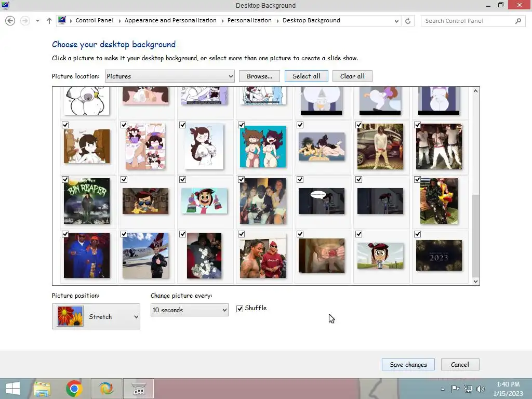This screenshot has width=532, height=399.
Task: Go back using the Back arrow
Action: (10, 21)
